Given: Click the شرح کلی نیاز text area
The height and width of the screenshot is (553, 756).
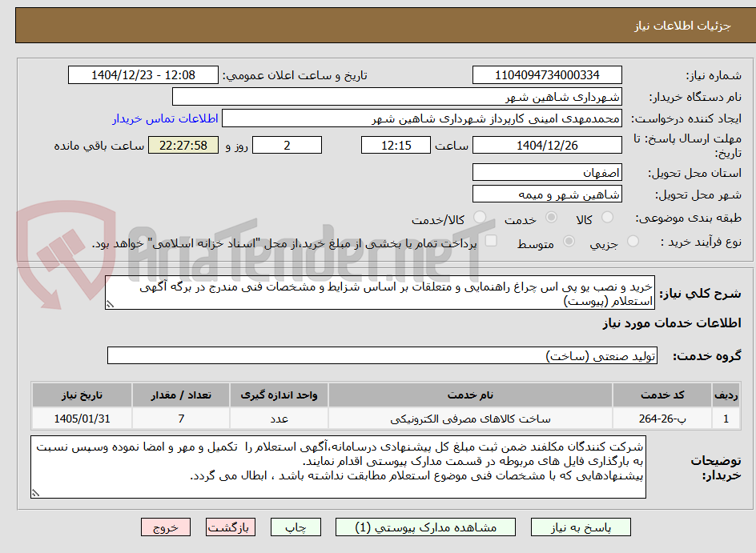Looking at the screenshot, I should [380, 293].
